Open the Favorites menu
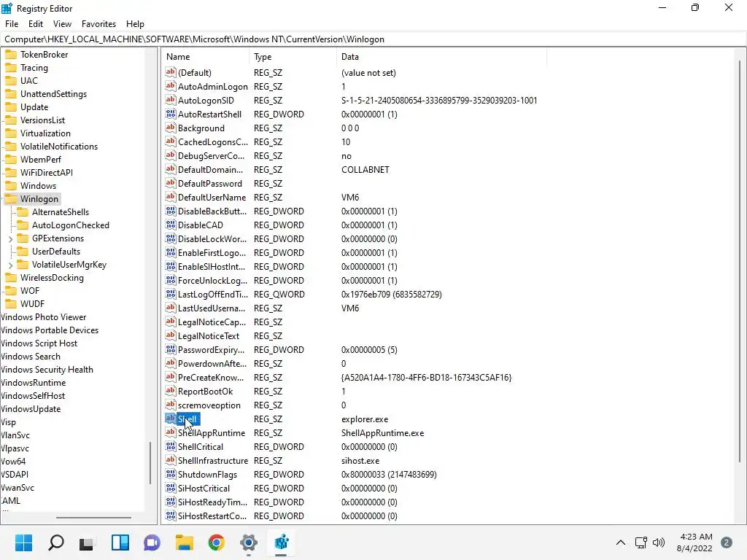 (98, 24)
